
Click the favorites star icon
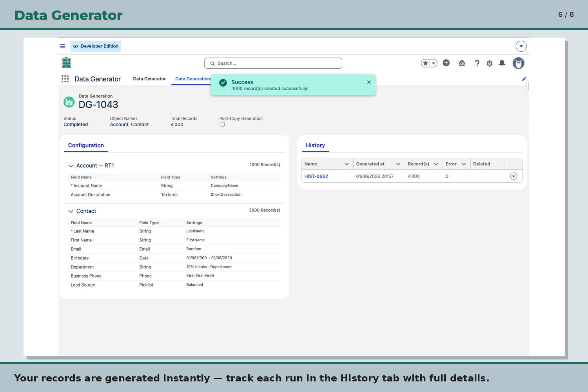click(x=425, y=63)
